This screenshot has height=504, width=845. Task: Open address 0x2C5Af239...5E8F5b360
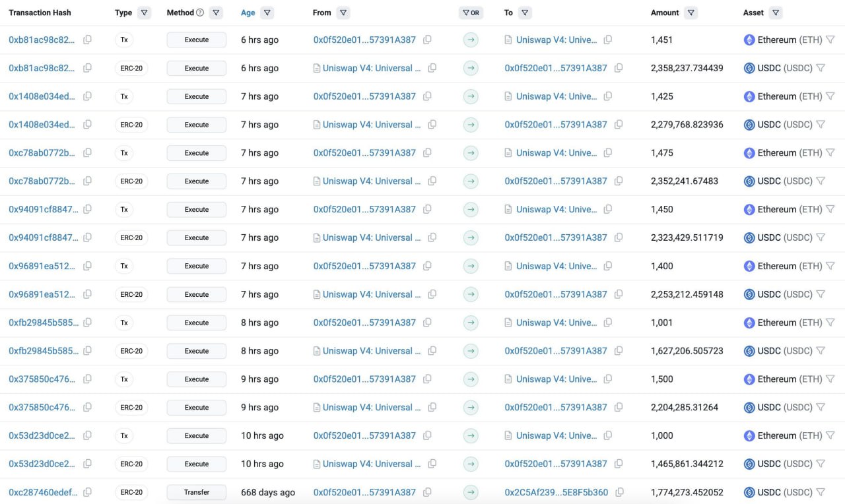(557, 492)
